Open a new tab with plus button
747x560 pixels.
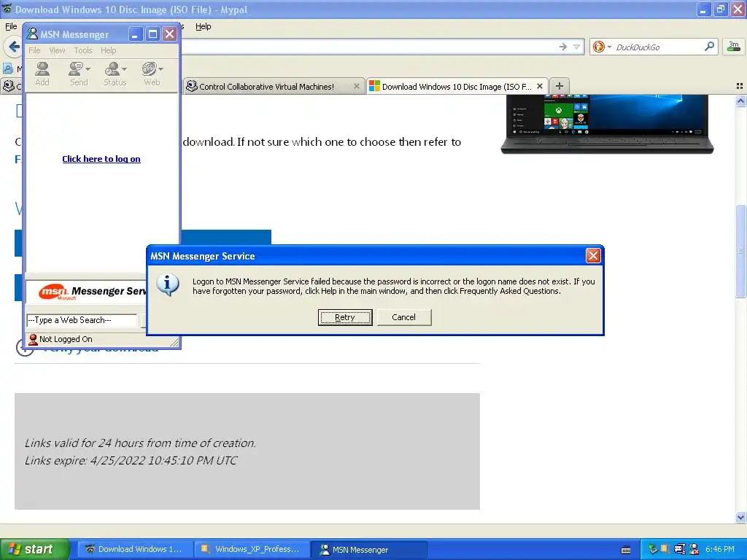(x=560, y=86)
